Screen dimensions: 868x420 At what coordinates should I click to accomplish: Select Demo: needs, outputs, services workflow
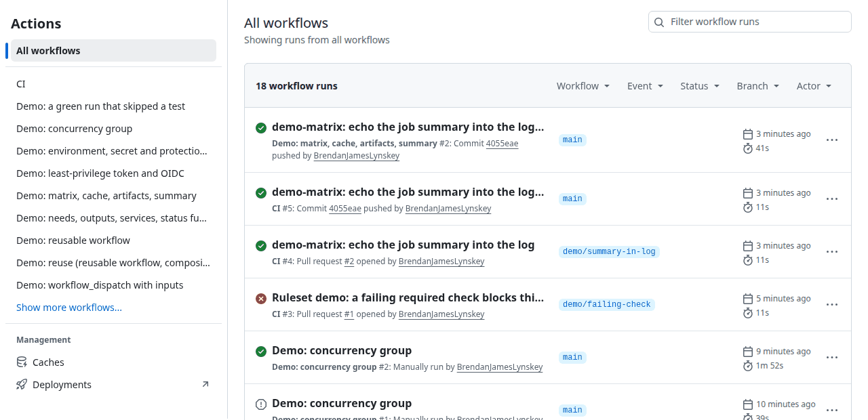(x=113, y=218)
